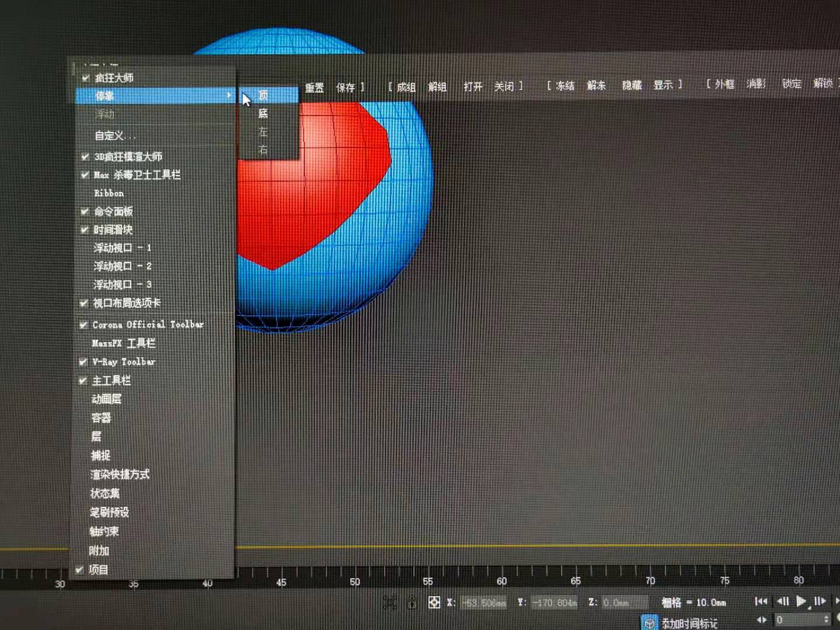
Task: Dock toolbar to 顶 (top)
Action: 268,95
